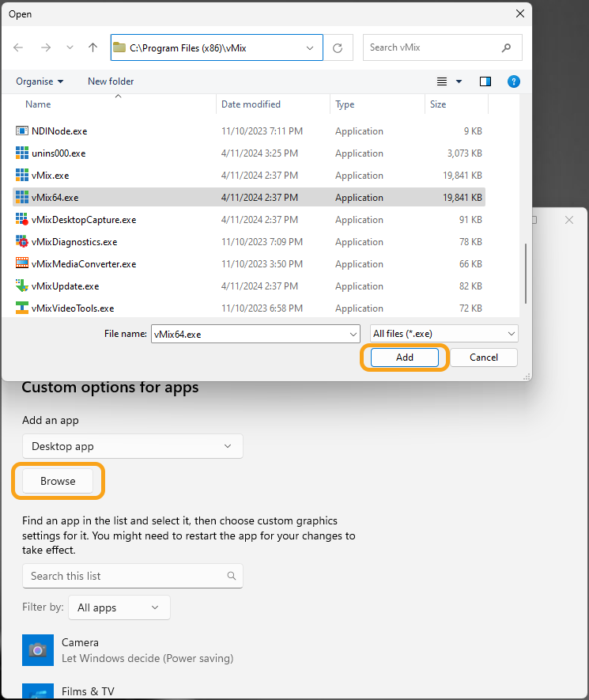Open the Desktop app type dropdown

(132, 446)
